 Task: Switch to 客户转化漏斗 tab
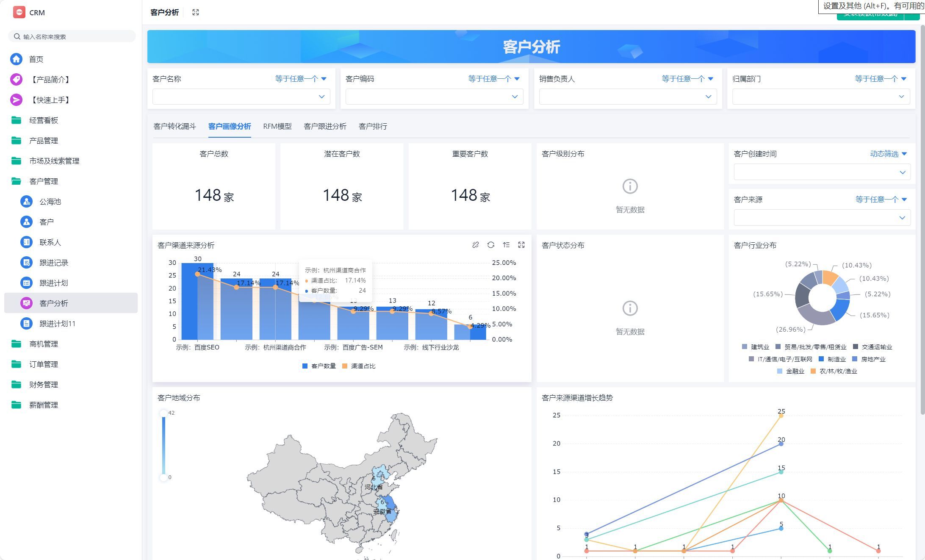pyautogui.click(x=174, y=126)
